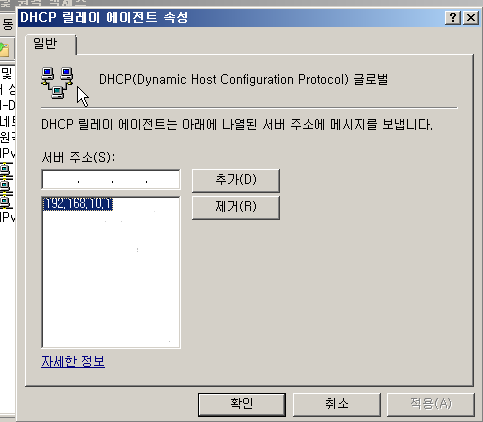
Task: Select 192.168.10.1 in server list
Action: tap(78, 204)
